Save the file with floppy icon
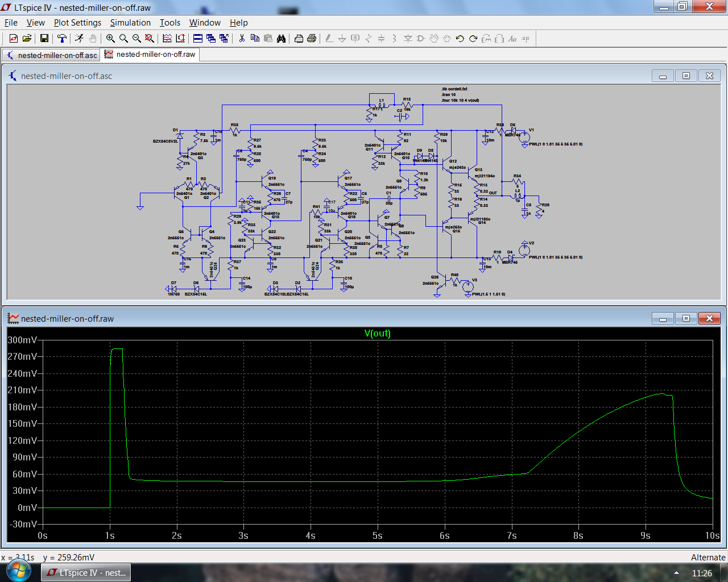This screenshot has height=582, width=728. [x=44, y=39]
